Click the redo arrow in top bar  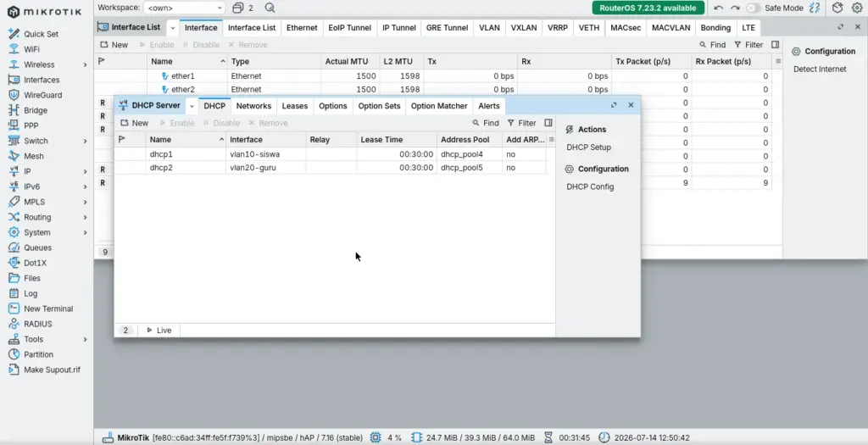click(735, 8)
